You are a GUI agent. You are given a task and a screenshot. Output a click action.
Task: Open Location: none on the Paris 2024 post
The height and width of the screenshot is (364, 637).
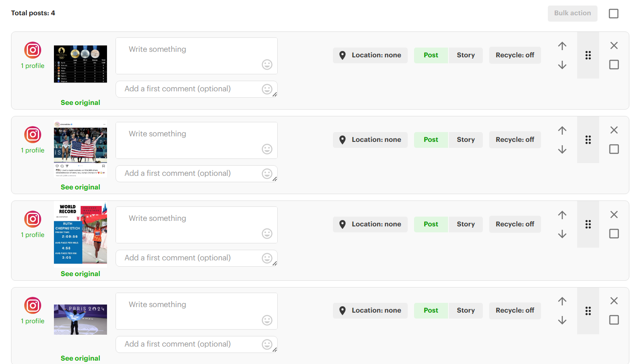370,310
